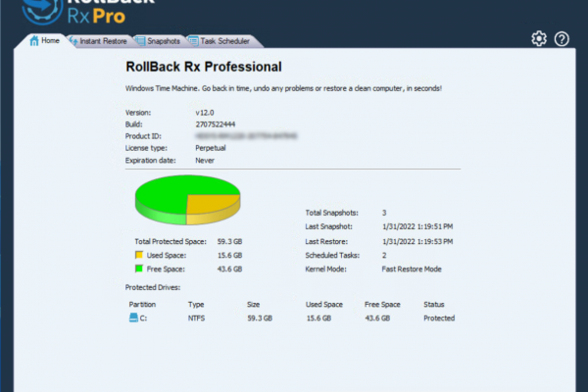Click the Windows Time Machine description text
This screenshot has height=392, width=588.
click(283, 88)
